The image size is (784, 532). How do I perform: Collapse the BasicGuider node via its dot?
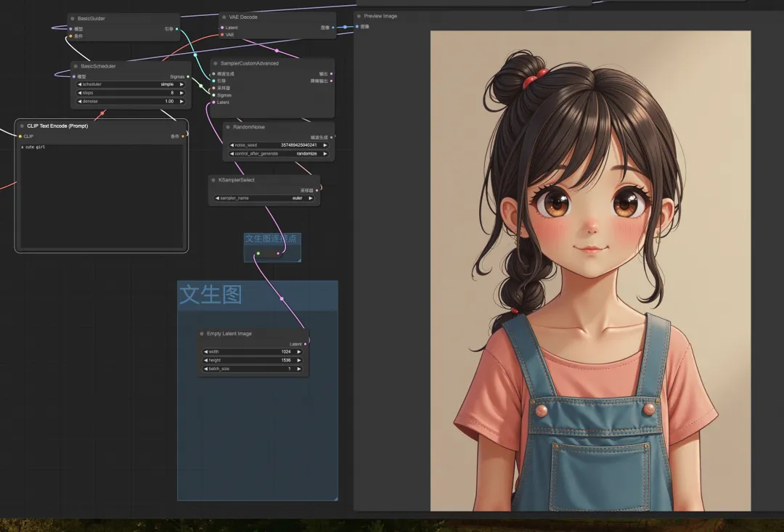[73, 18]
